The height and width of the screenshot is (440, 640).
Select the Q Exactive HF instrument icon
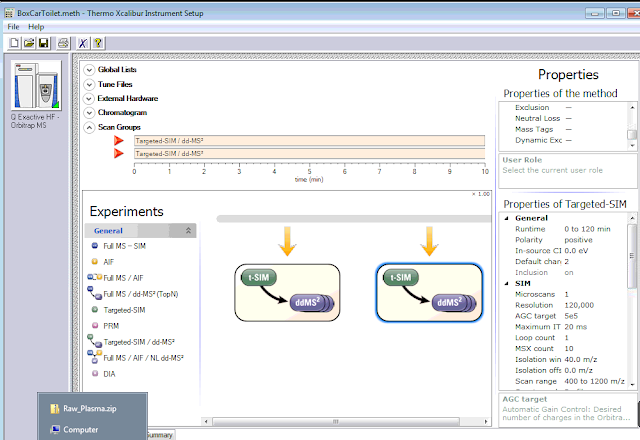point(36,86)
